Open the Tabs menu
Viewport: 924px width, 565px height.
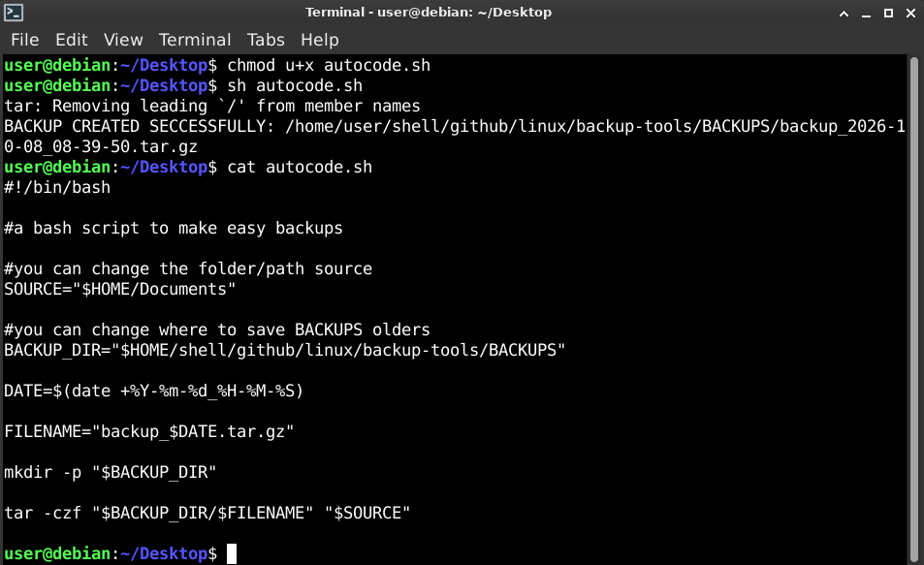266,40
